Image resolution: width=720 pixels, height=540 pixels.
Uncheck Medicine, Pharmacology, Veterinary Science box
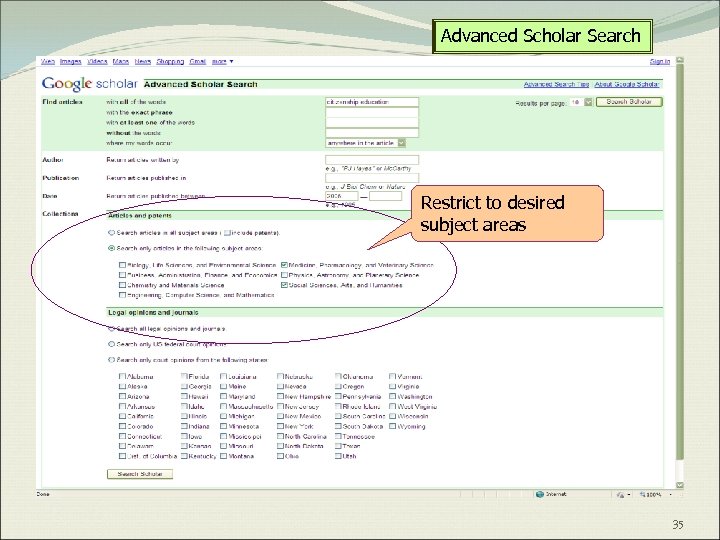click(284, 265)
